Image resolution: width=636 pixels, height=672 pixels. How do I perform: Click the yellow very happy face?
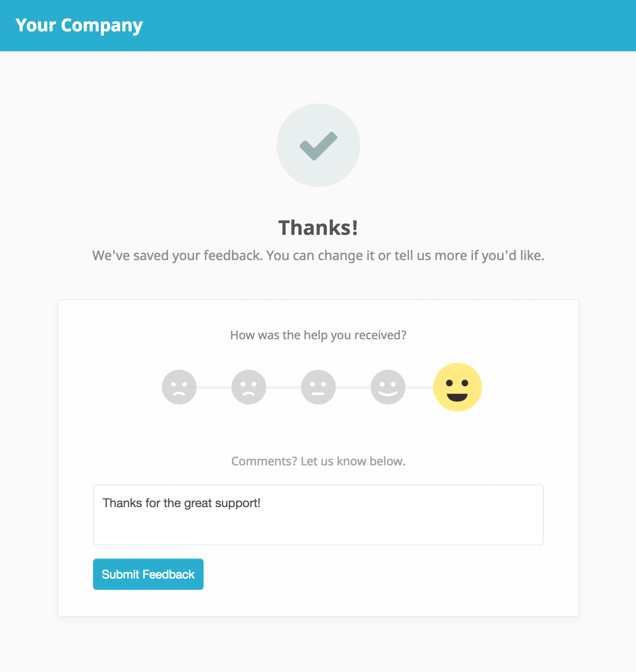point(458,387)
